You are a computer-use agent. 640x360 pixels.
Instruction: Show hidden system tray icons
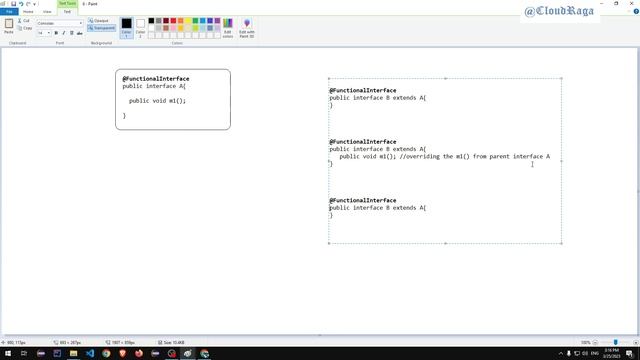(560, 353)
